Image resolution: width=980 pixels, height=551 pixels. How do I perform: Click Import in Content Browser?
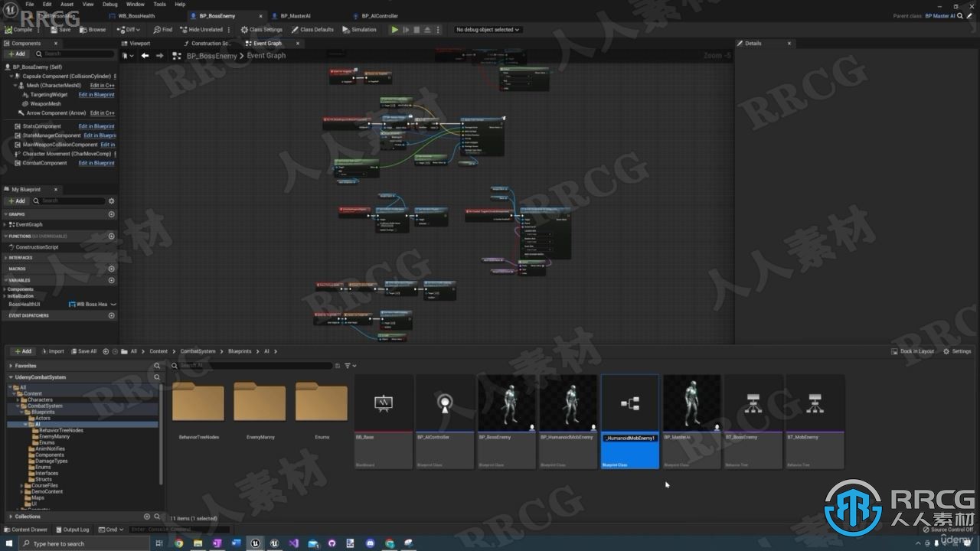(x=53, y=351)
